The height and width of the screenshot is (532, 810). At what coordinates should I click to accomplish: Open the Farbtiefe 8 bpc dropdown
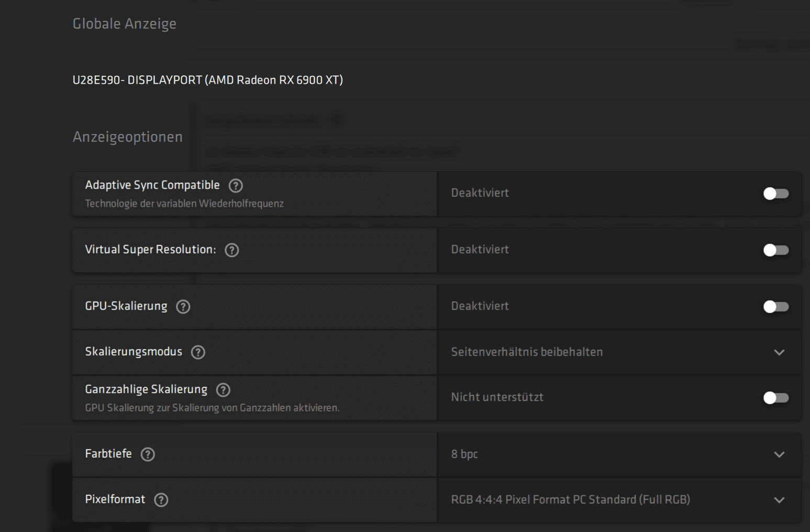pos(779,455)
